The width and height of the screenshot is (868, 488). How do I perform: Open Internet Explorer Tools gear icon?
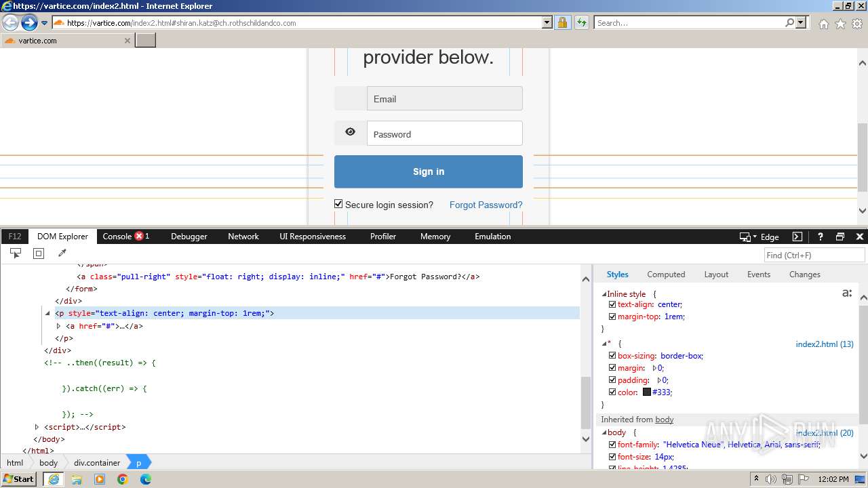[x=857, y=24]
